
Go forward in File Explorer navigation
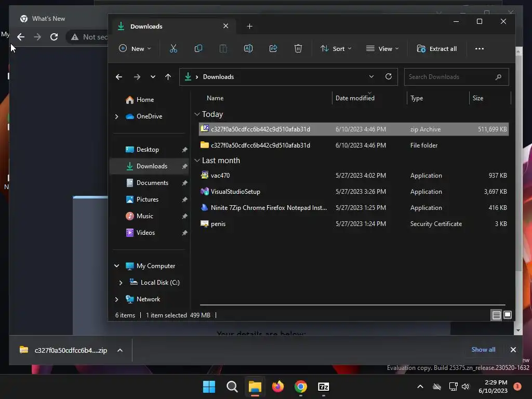pyautogui.click(x=137, y=77)
